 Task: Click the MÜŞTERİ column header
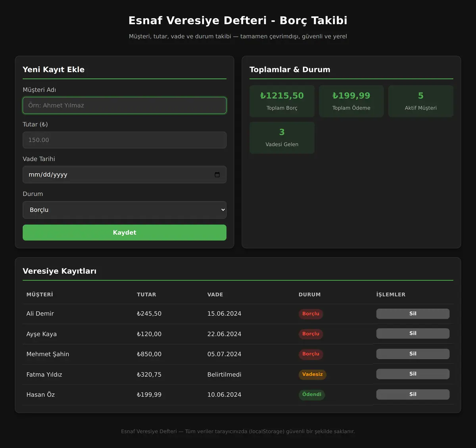click(x=40, y=295)
